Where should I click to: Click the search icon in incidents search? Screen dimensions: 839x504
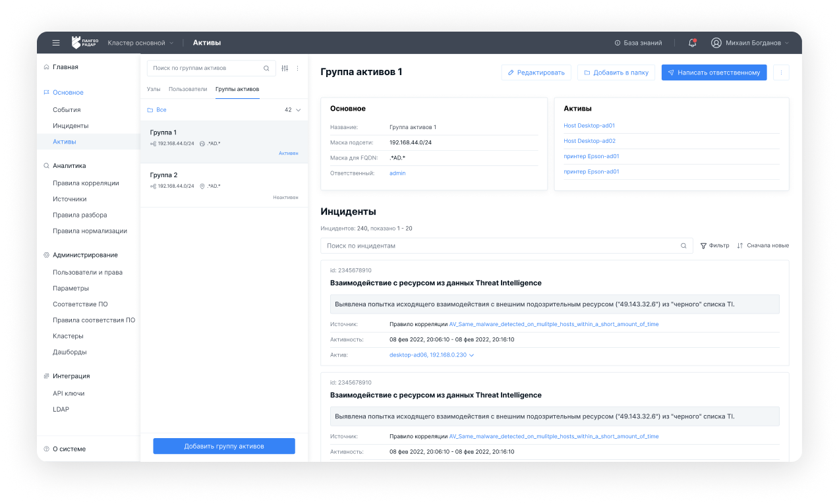pyautogui.click(x=683, y=246)
